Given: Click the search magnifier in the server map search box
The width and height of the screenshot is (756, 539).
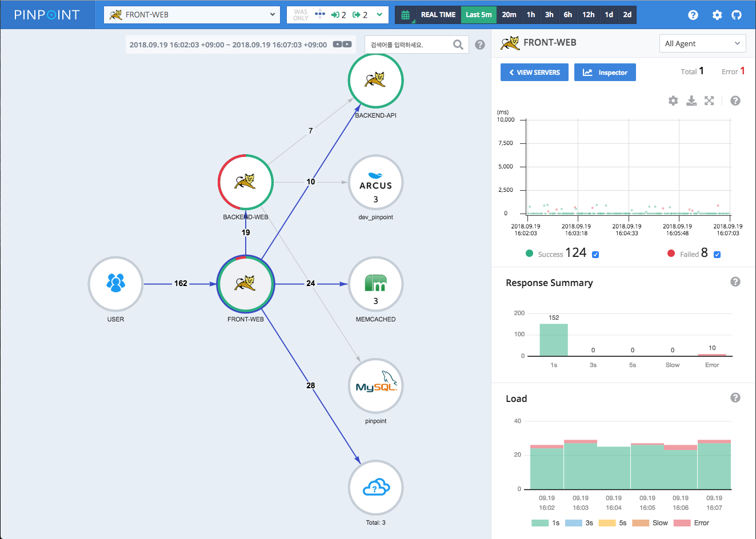Looking at the screenshot, I should coord(458,44).
